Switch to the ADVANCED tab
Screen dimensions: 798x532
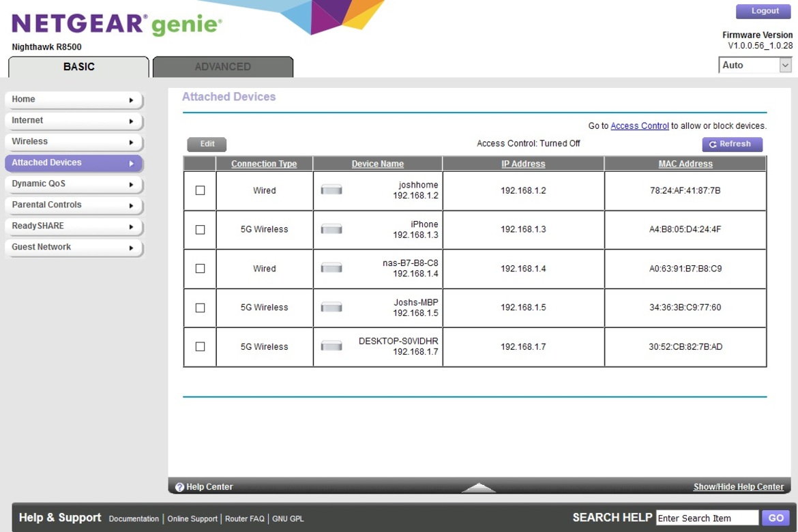(x=223, y=67)
